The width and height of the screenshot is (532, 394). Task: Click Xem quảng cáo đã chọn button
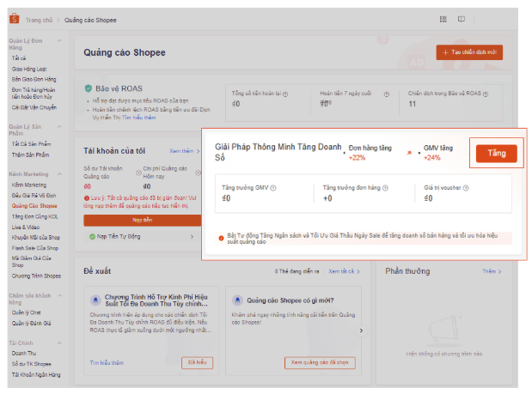coord(320,362)
